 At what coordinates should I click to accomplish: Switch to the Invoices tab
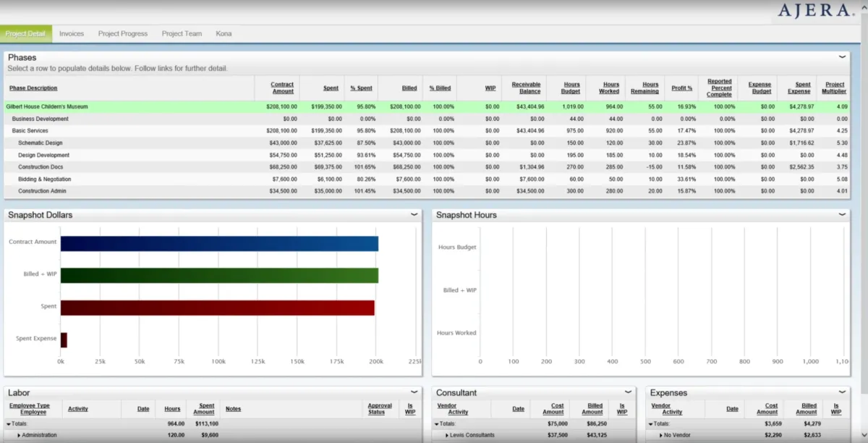[x=72, y=34]
